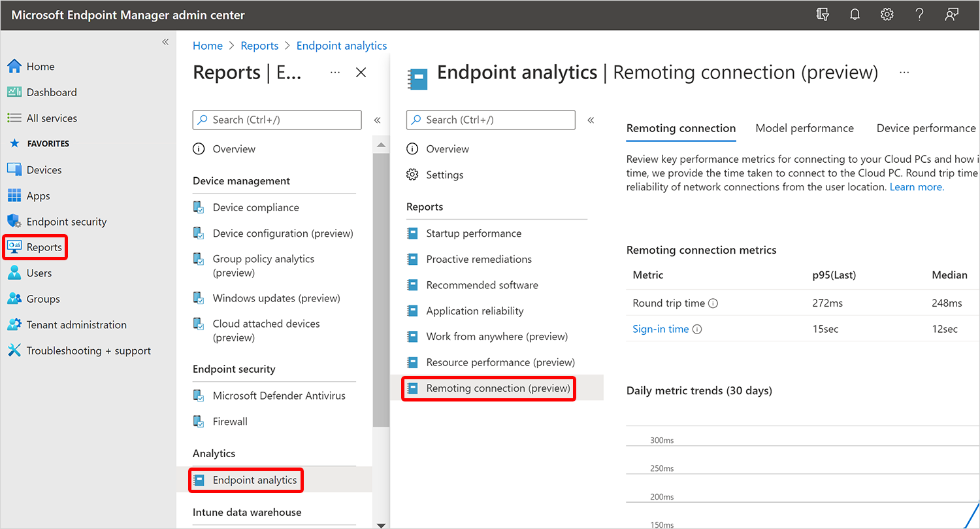Image resolution: width=980 pixels, height=529 pixels.
Task: Click the Startup performance notebook icon
Action: click(x=412, y=233)
